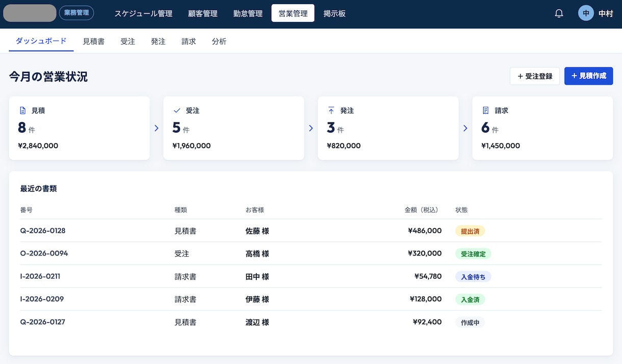Viewport: 622px width, 364px height.
Task: Click the document icon on 見積 card
Action: coord(22,110)
